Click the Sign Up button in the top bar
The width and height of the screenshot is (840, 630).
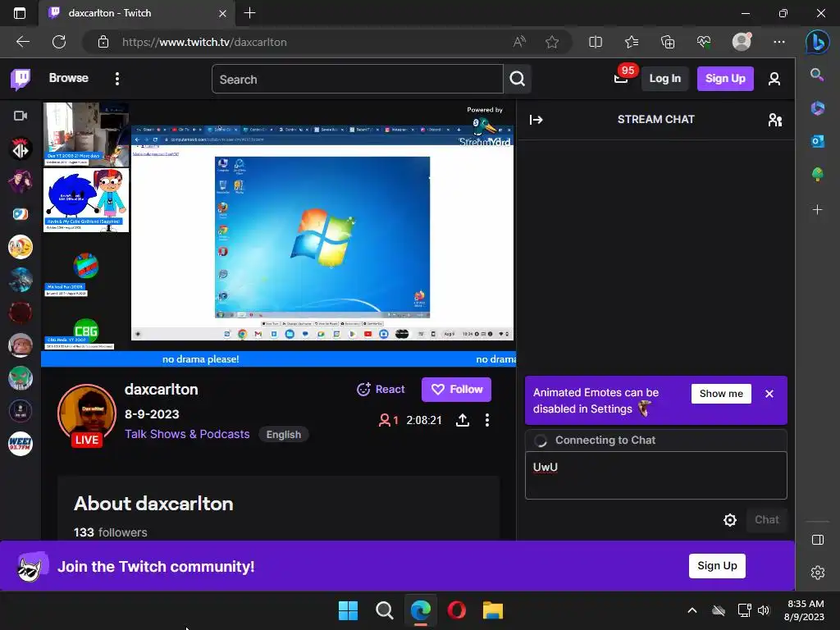point(725,79)
